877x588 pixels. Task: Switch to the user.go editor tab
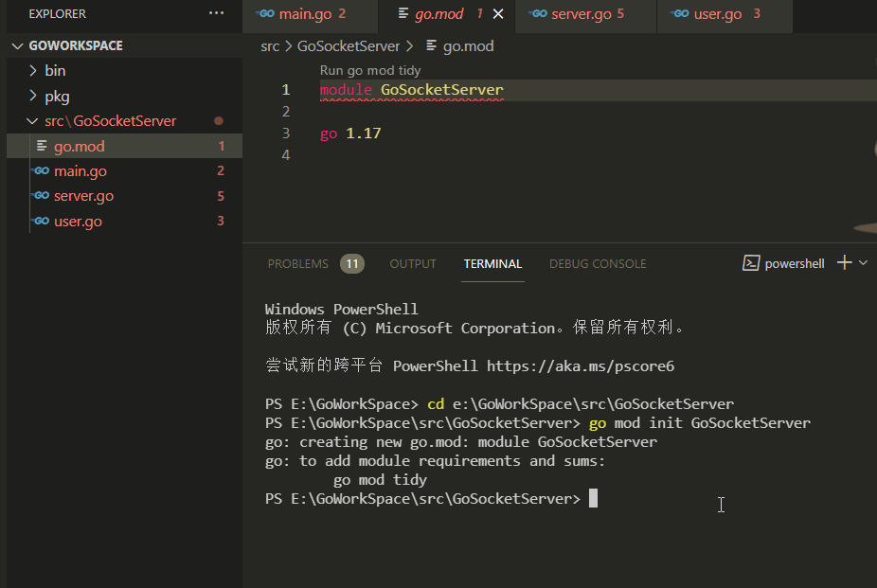click(x=725, y=14)
